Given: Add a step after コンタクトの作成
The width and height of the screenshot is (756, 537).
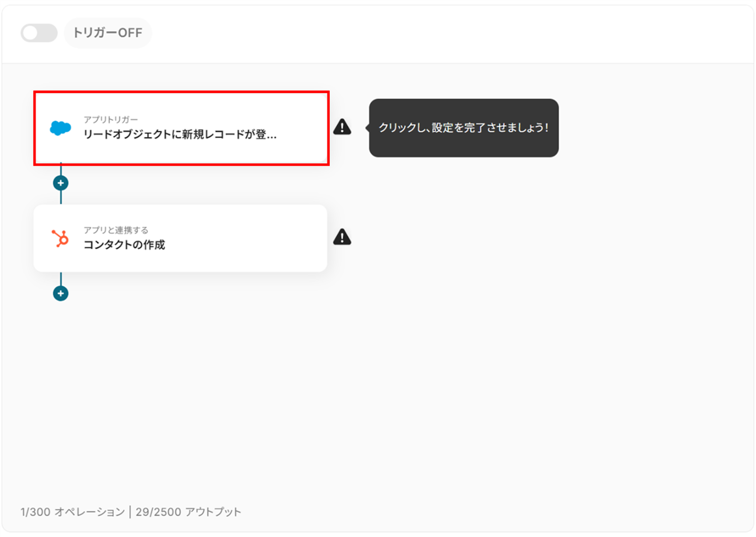Looking at the screenshot, I should click(60, 293).
